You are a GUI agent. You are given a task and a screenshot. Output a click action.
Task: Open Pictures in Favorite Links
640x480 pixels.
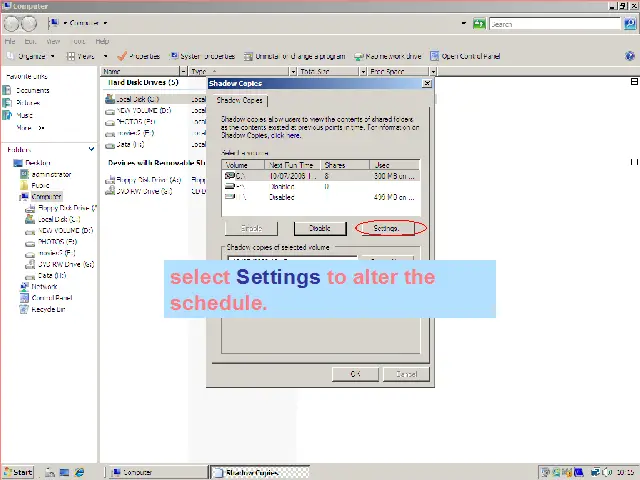coord(22,103)
